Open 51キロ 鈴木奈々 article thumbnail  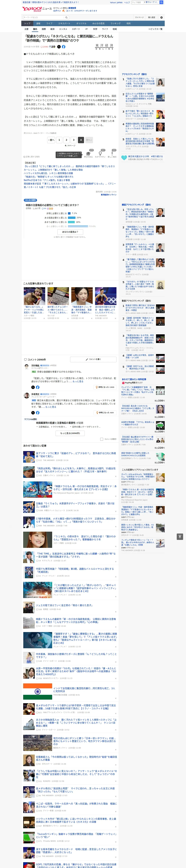pyautogui.click(x=38, y=540)
